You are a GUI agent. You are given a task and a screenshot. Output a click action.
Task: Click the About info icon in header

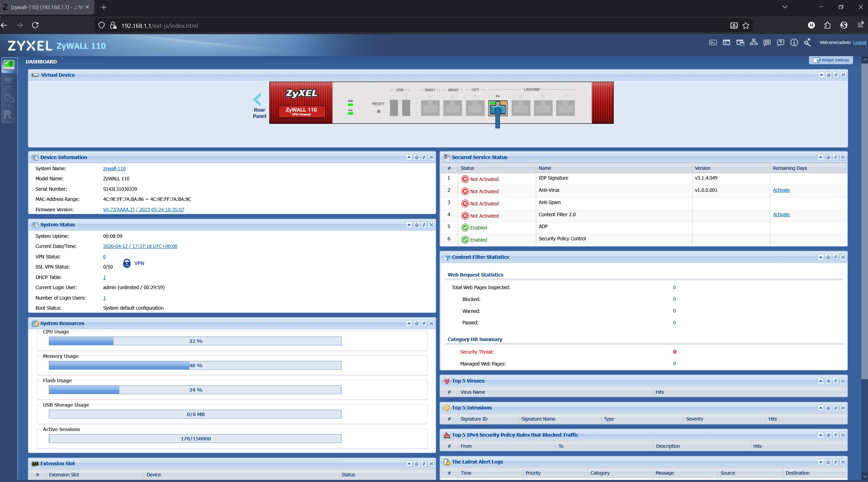794,43
